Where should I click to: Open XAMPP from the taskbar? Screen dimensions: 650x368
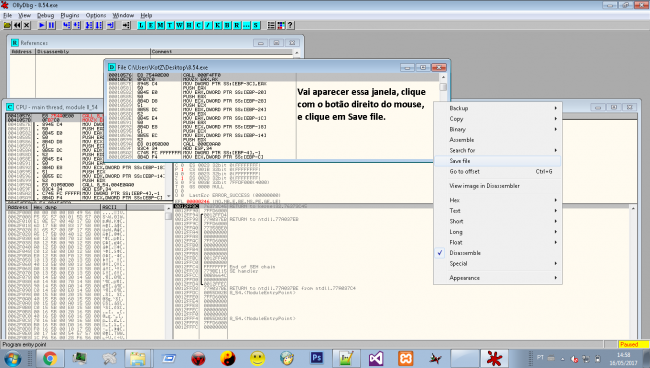[406, 358]
